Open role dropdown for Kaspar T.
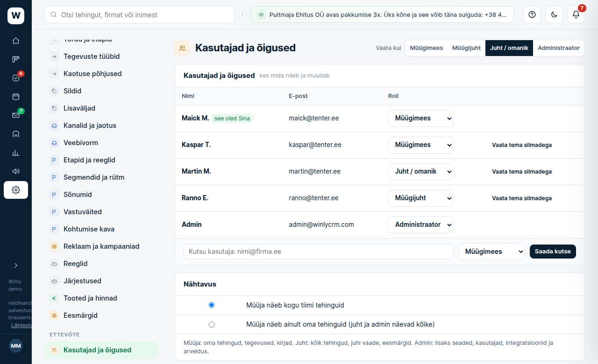 coord(421,145)
